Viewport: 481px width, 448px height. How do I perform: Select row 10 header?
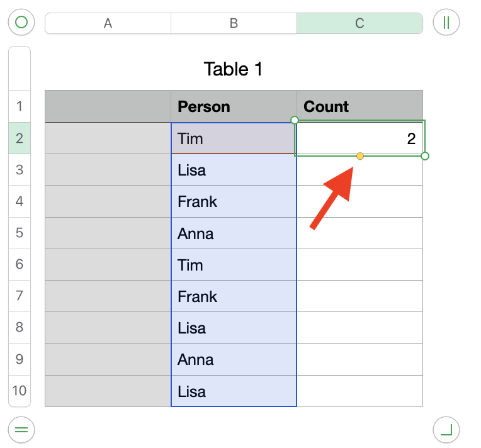click(x=20, y=391)
